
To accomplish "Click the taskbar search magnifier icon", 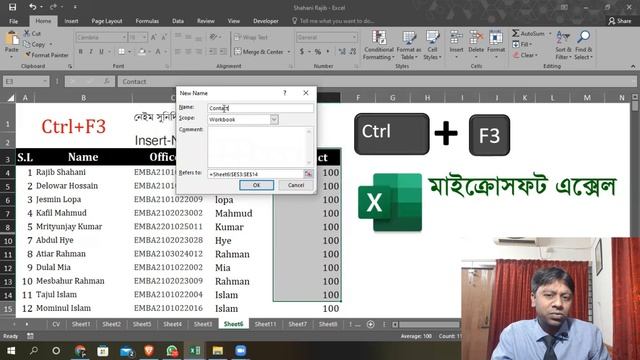I will coord(34,351).
